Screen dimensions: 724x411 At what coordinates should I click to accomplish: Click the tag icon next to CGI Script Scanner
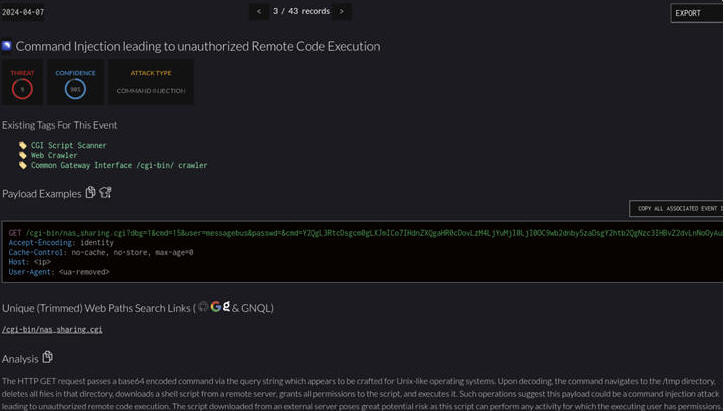pyautogui.click(x=23, y=145)
